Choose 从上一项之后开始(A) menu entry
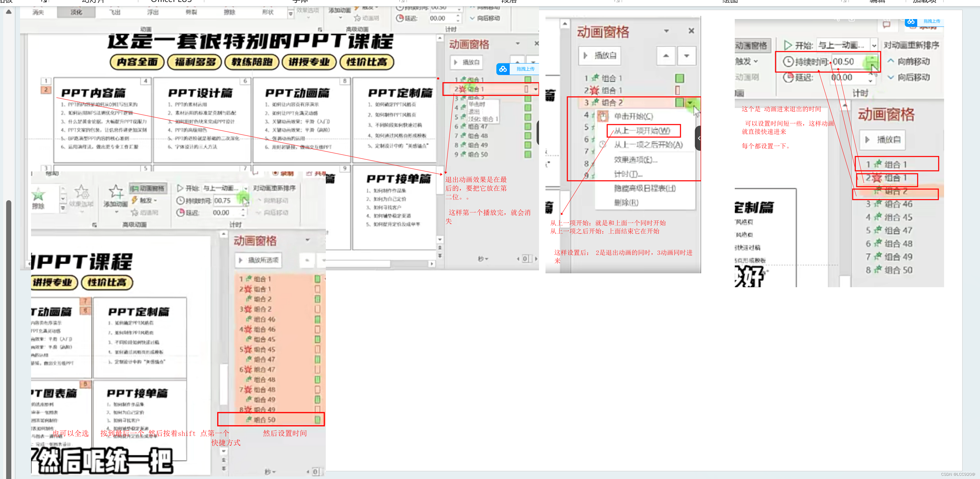 pyautogui.click(x=648, y=145)
